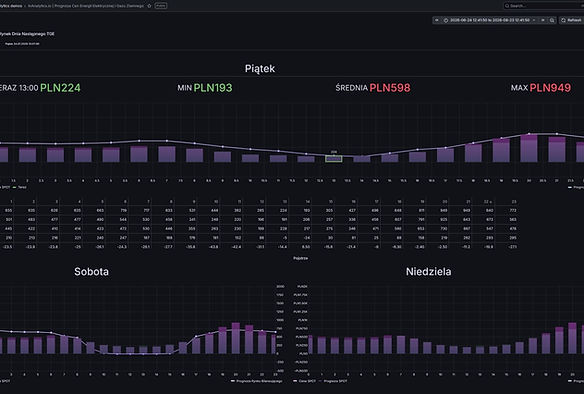The image size is (584, 394).
Task: Shift time range backward with left arrow
Action: 437,20
